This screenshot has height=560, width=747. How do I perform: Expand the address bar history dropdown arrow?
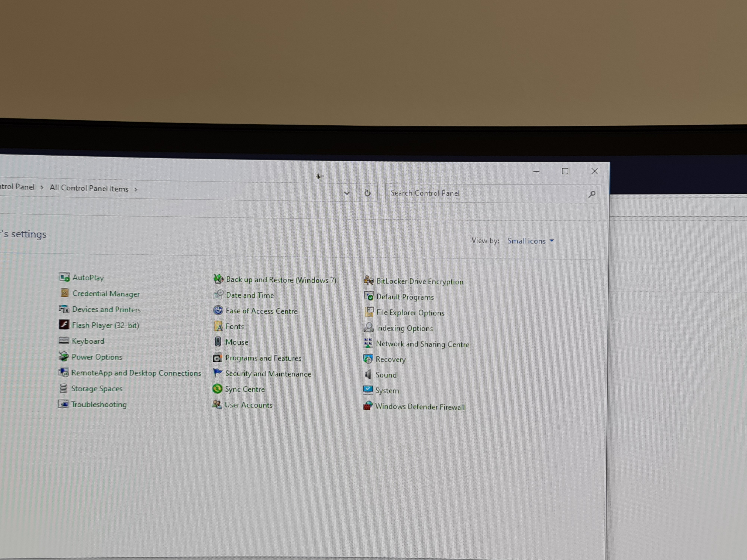[347, 193]
